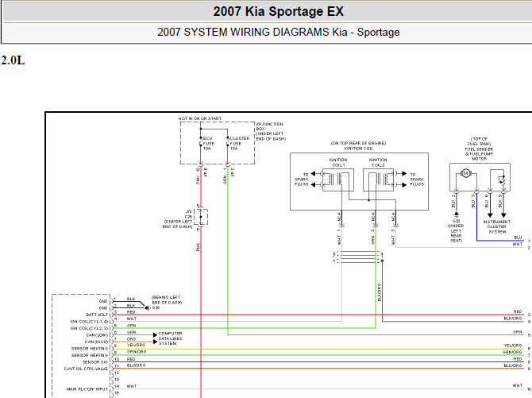Click the G22 ground symbol
Viewport: 532px width, 398px height.
[456, 214]
